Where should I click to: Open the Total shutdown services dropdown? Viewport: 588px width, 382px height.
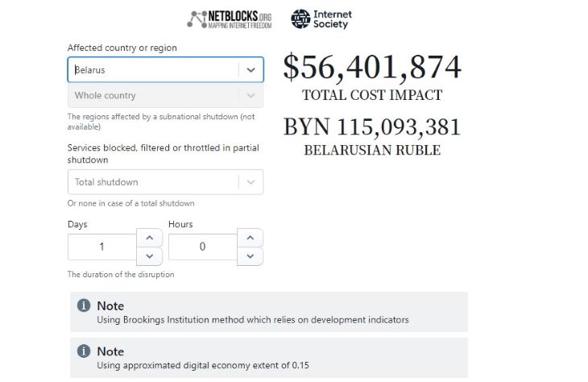click(251, 182)
